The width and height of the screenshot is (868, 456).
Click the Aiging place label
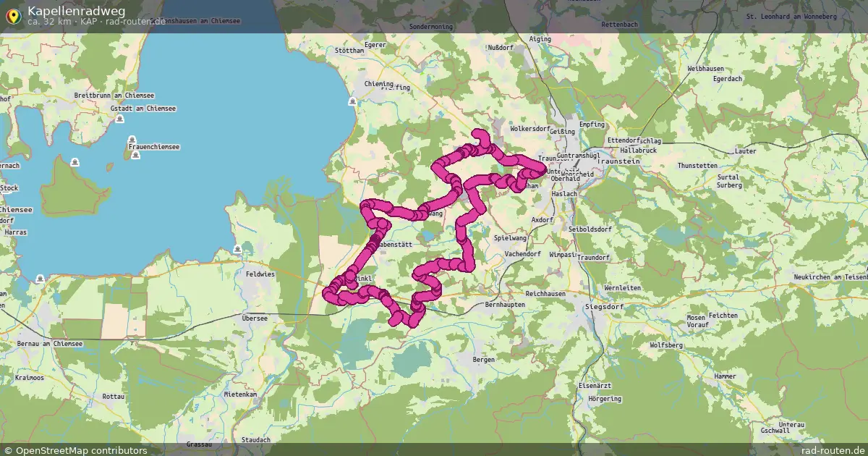tap(540, 38)
